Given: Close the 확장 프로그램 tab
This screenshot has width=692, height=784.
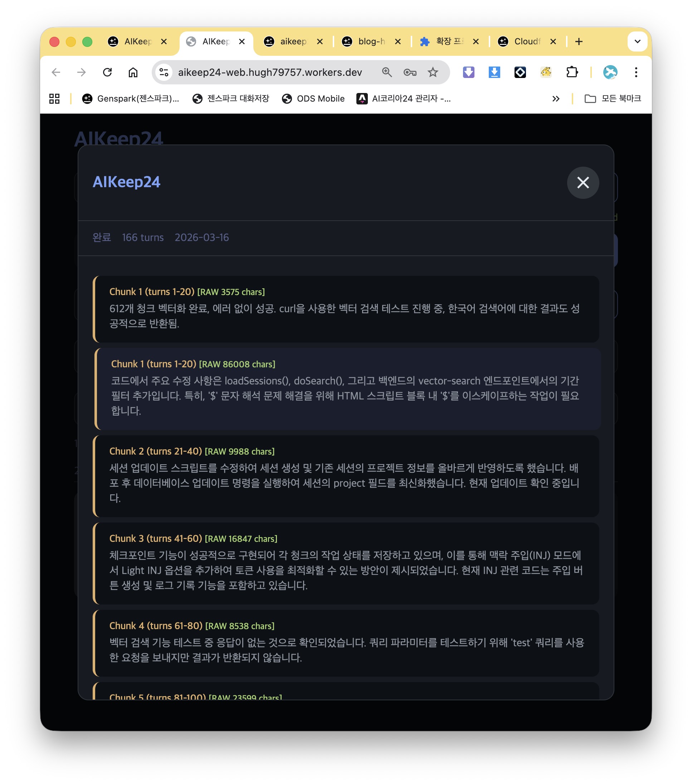Looking at the screenshot, I should click(476, 41).
